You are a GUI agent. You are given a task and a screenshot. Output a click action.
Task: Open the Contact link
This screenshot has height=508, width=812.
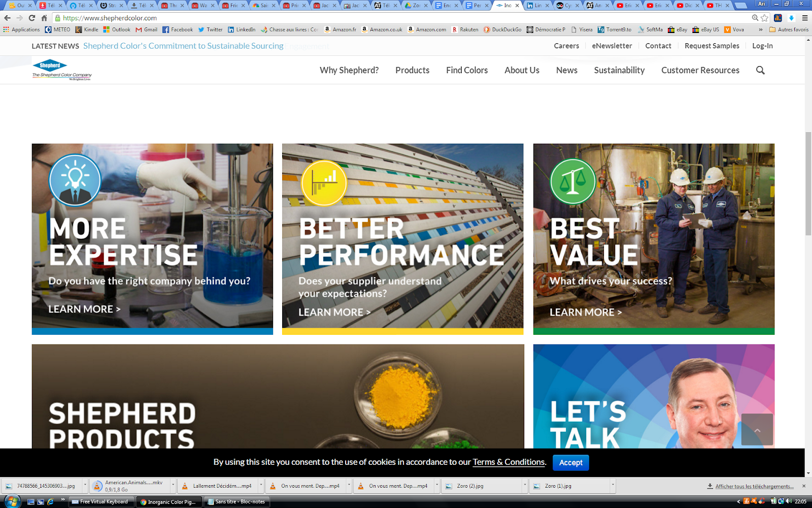658,46
